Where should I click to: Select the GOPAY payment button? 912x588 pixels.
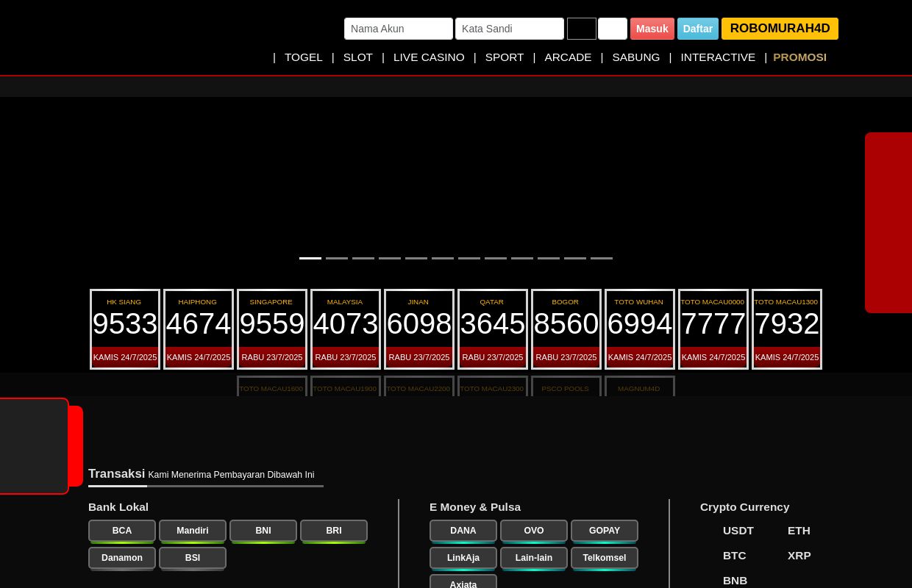point(605,531)
